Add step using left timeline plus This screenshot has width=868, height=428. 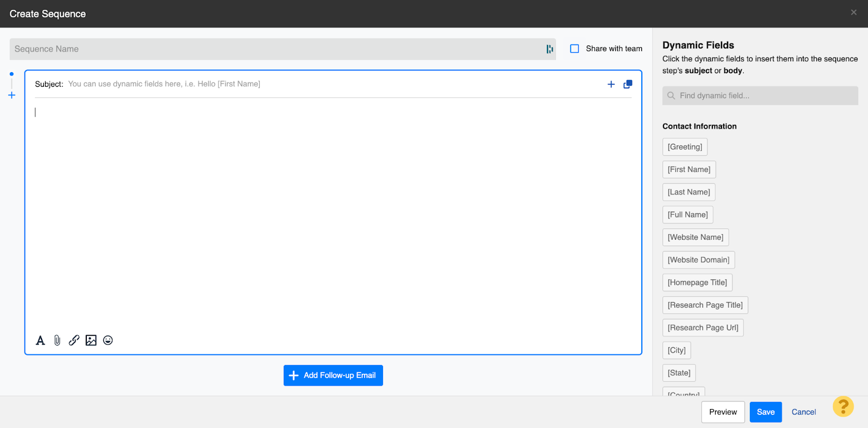(x=11, y=95)
